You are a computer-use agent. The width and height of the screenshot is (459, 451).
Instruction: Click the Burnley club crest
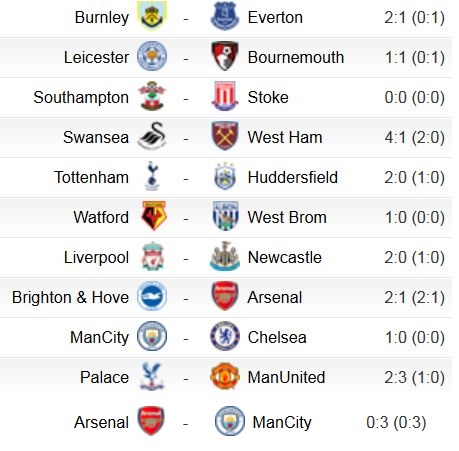click(152, 16)
